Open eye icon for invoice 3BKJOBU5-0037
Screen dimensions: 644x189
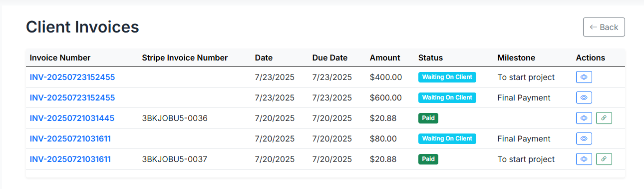coord(584,159)
